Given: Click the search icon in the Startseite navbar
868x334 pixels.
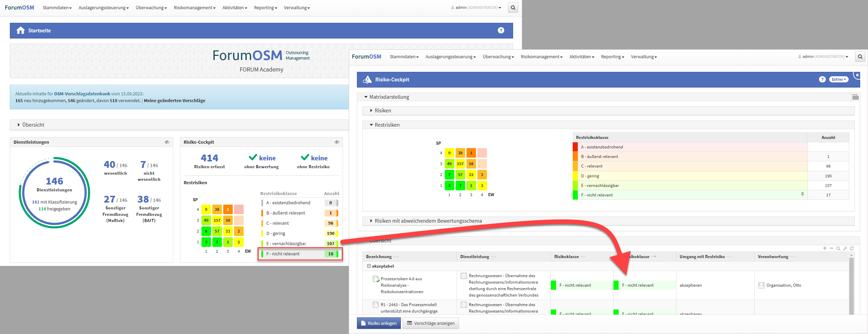Looking at the screenshot, I should coord(513,7).
